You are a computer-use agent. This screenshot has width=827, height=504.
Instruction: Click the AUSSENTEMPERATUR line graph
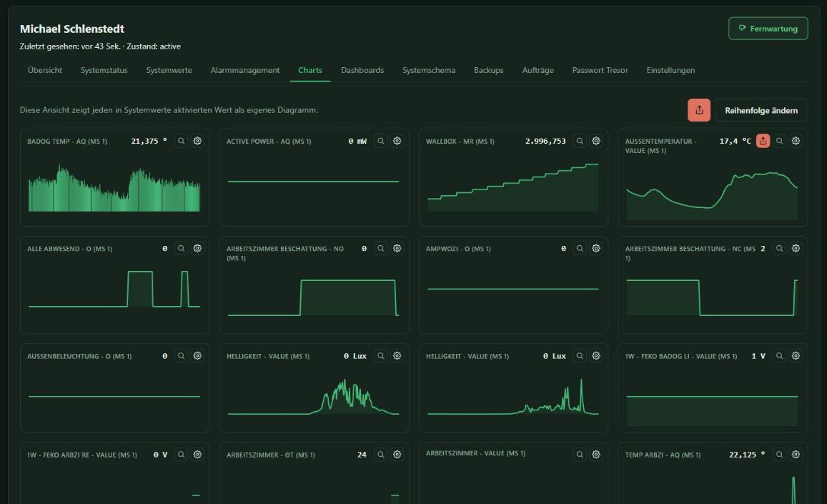click(x=712, y=195)
